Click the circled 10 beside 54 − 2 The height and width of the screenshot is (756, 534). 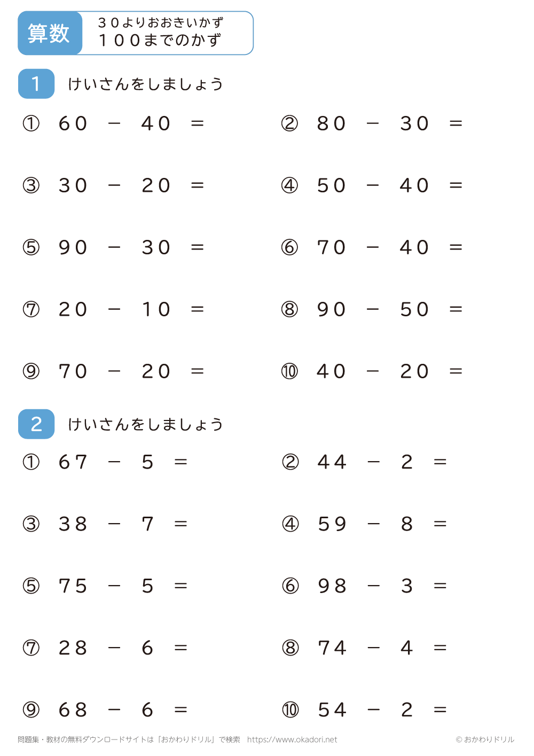tap(290, 710)
